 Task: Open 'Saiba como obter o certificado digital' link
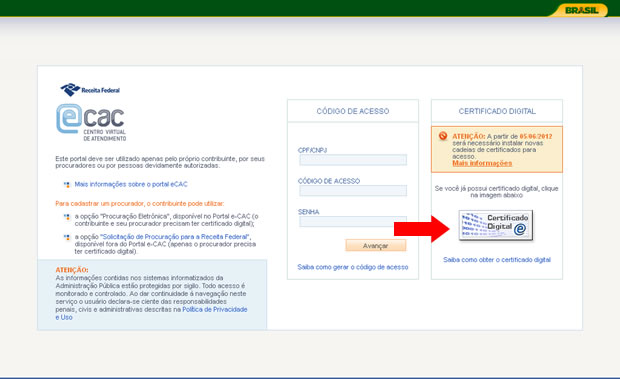[x=497, y=260]
